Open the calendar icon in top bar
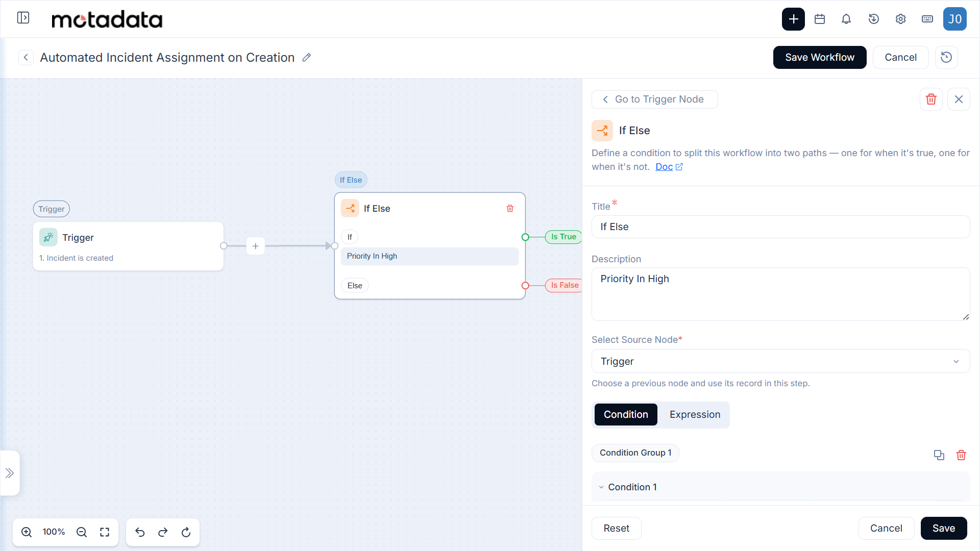This screenshot has width=980, height=551. (x=820, y=19)
